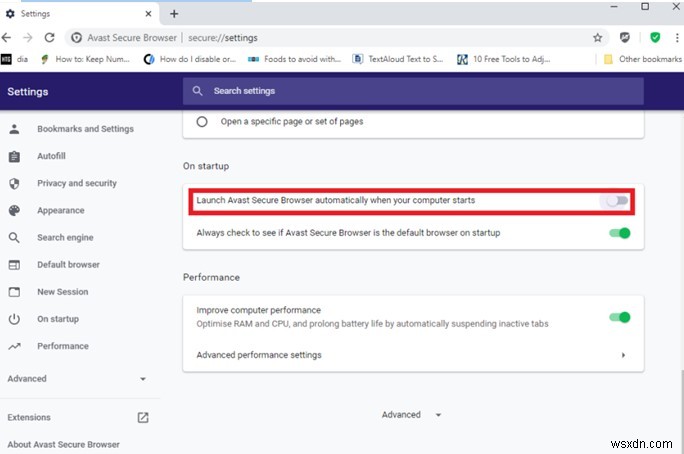This screenshot has height=454, width=684.
Task: Close the Settings tab
Action: click(148, 14)
